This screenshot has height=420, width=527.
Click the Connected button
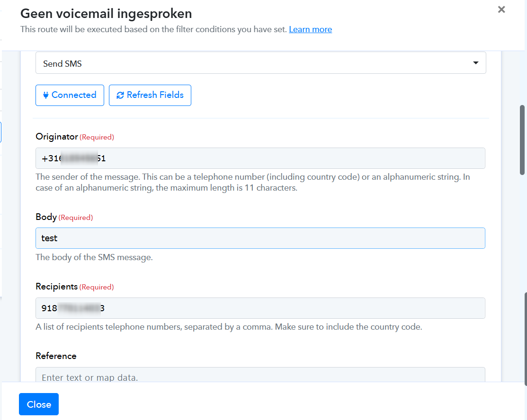pos(70,95)
